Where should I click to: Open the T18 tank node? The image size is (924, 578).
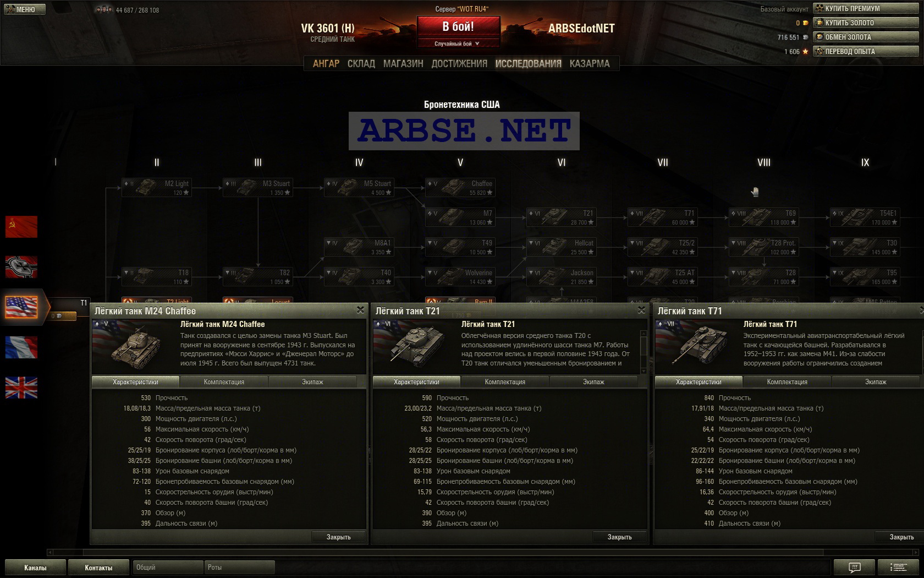[156, 277]
